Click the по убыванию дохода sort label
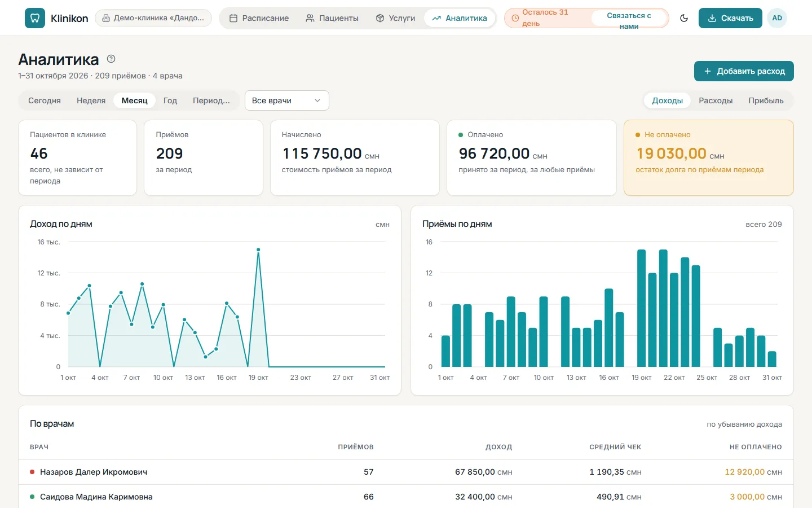 tap(744, 424)
